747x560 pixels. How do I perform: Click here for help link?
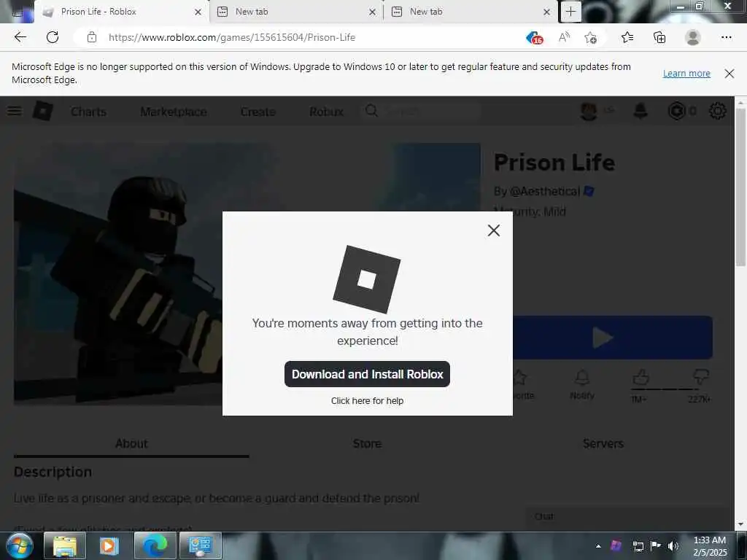coord(367,400)
